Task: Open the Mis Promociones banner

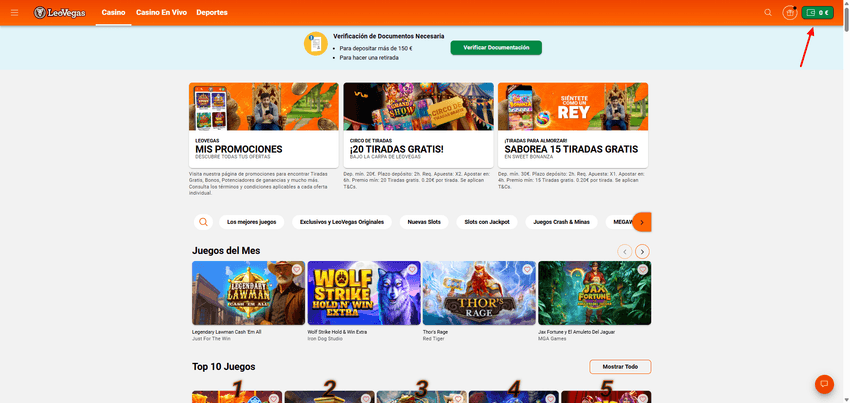Action: point(263,125)
